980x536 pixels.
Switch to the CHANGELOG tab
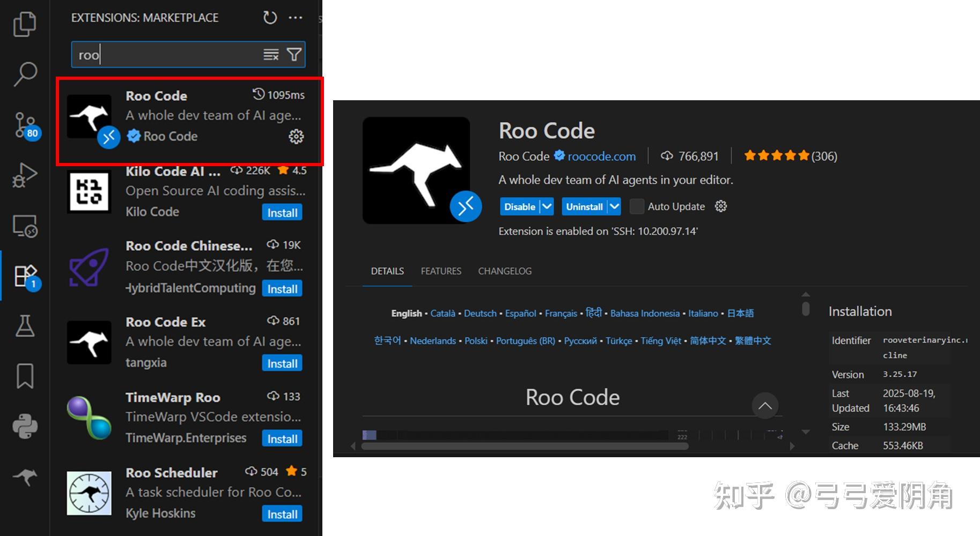(x=505, y=271)
